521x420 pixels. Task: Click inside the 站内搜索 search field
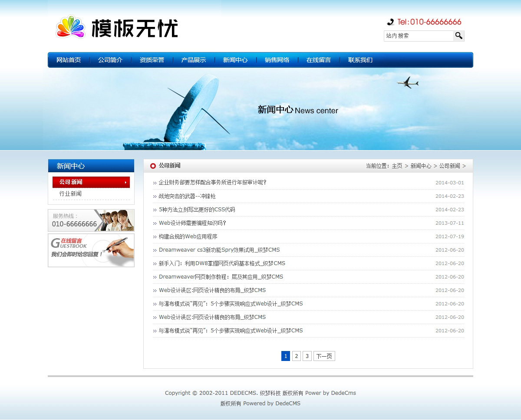click(419, 36)
